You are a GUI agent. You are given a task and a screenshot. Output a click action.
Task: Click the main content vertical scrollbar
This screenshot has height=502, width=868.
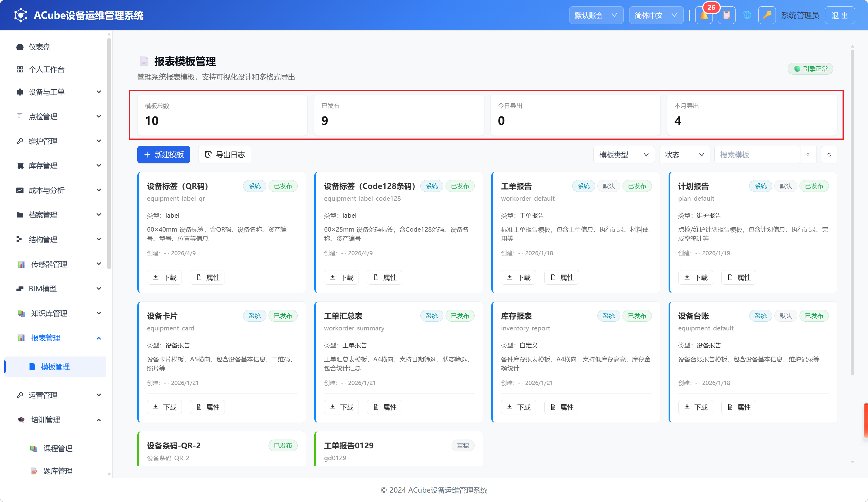click(x=853, y=212)
